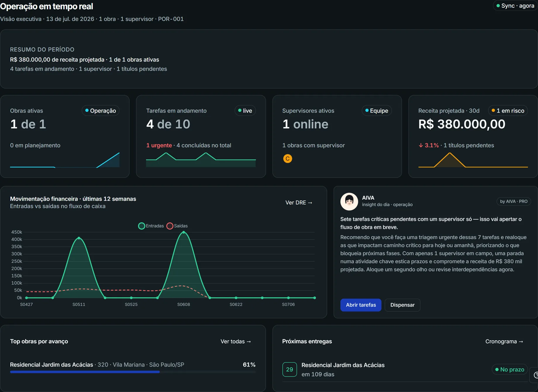The width and height of the screenshot is (538, 392).
Task: Click the orange C supervisor avatar
Action: [x=288, y=159]
